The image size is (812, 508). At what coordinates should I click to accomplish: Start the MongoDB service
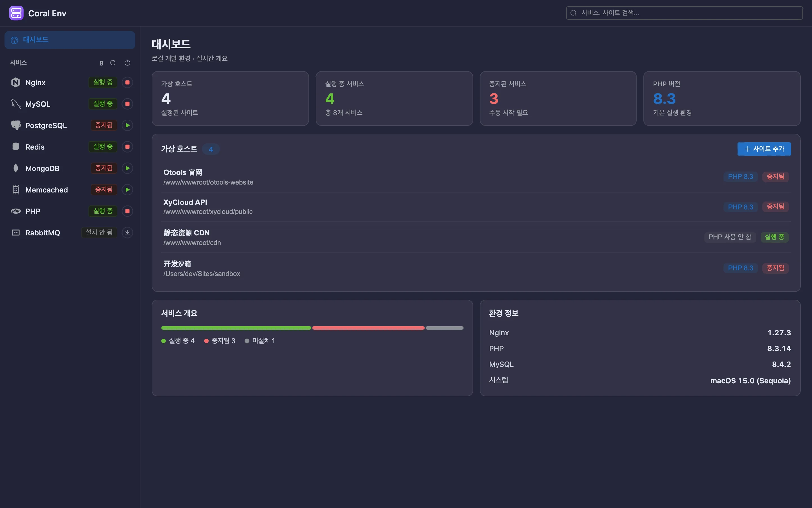[127, 168]
